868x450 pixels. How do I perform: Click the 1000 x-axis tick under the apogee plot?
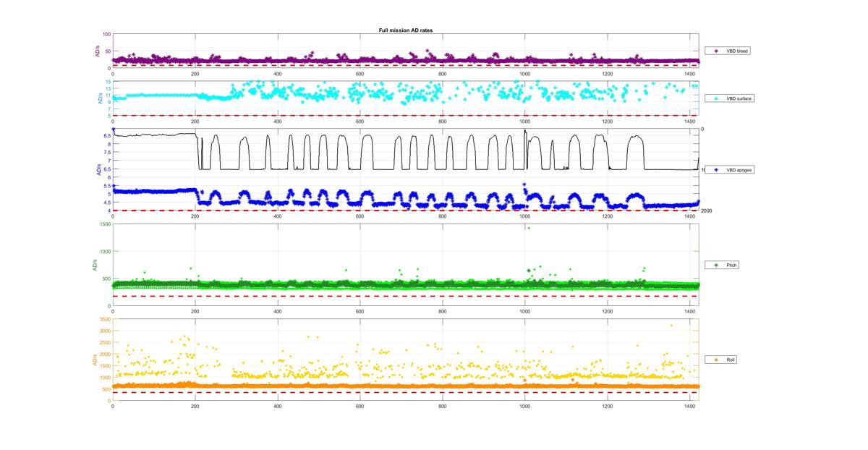pos(525,216)
